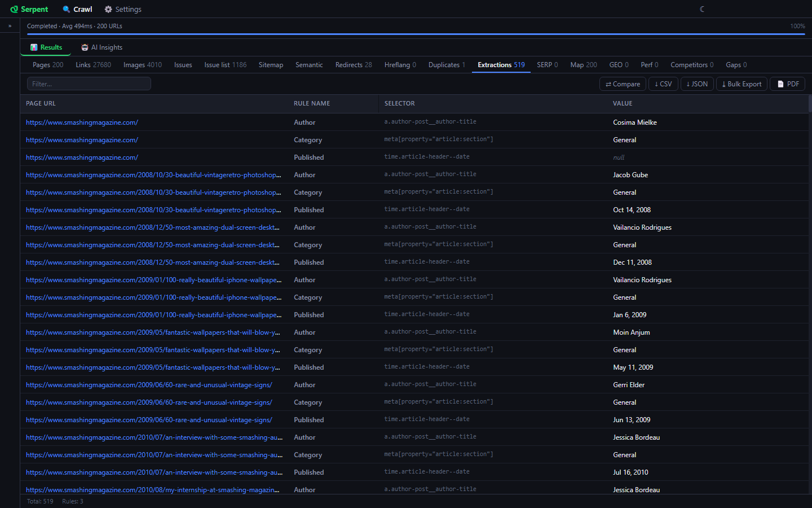Click the 'May 11, 2009' value cell
The width and height of the screenshot is (812, 508).
pyautogui.click(x=633, y=367)
